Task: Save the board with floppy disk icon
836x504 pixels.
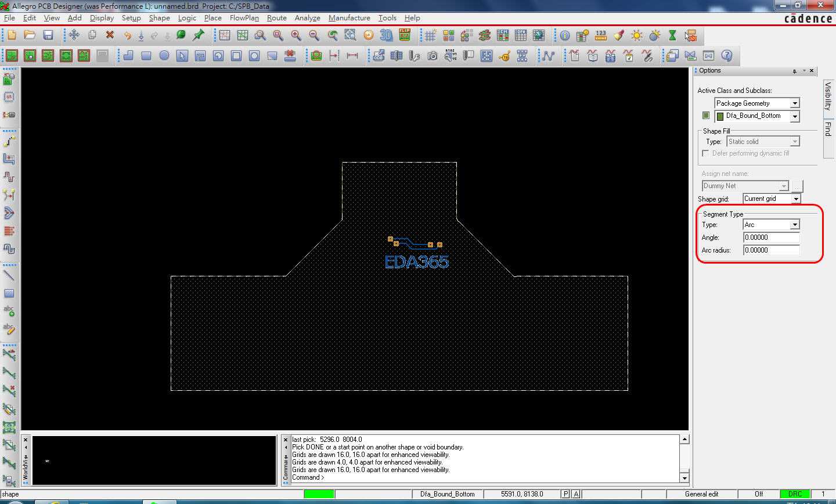Action: click(x=48, y=35)
